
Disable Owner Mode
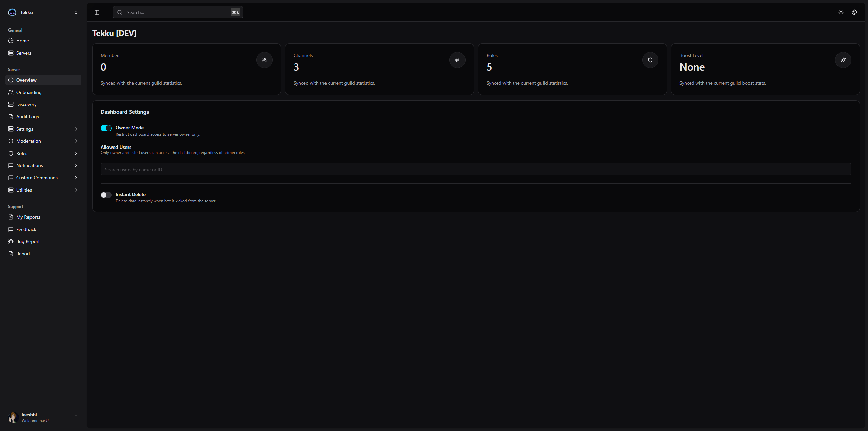(x=106, y=128)
